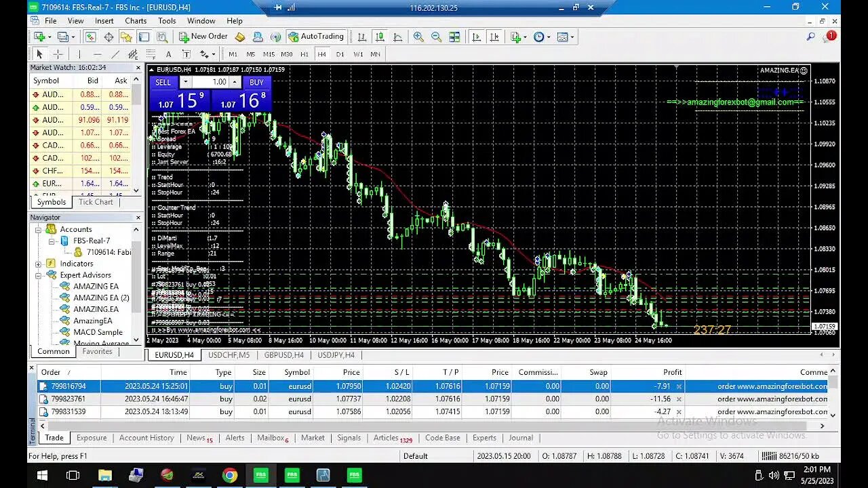Viewport: 868px width, 488px height.
Task: Expand the Indicators tree node
Action: click(39, 264)
